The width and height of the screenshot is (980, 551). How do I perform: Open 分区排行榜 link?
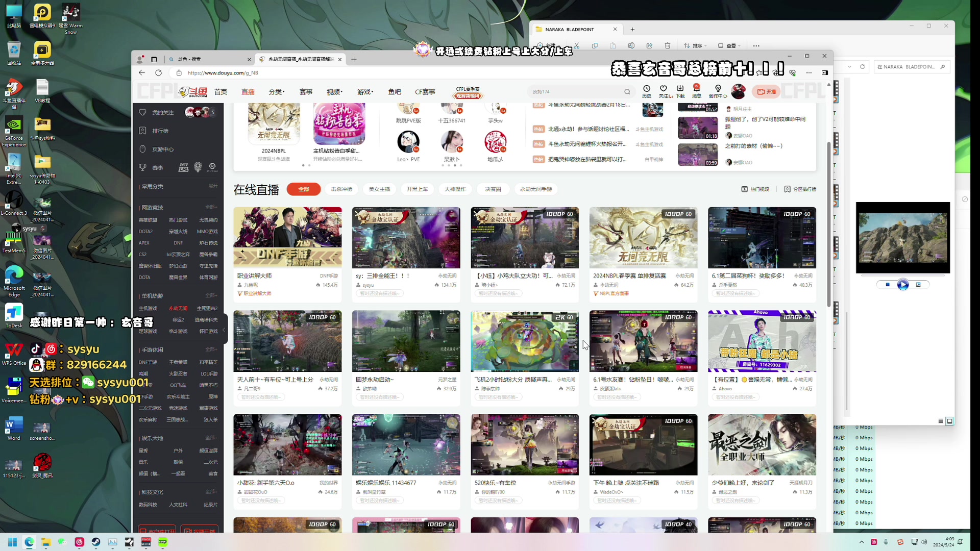tap(800, 189)
